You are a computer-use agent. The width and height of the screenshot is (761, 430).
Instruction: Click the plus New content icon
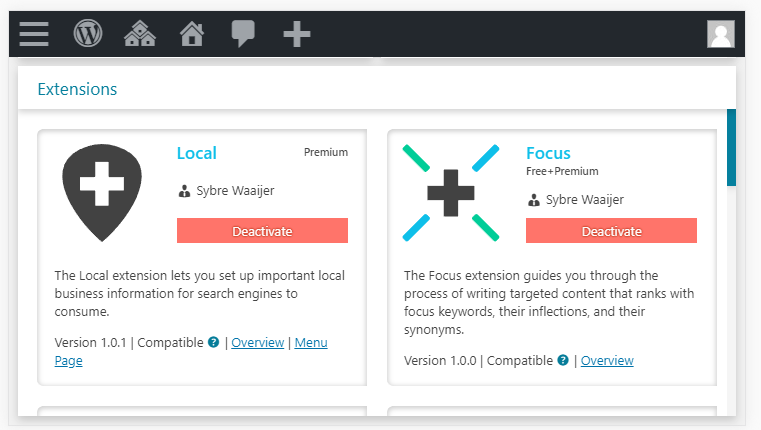coord(297,34)
